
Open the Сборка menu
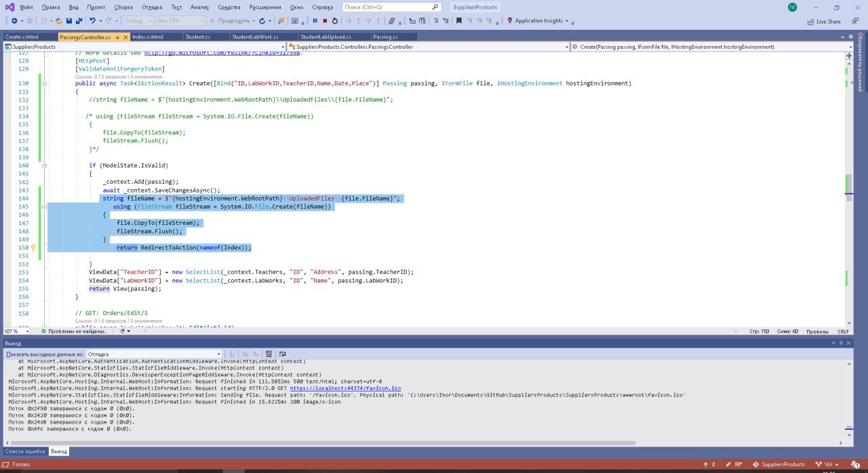click(123, 7)
